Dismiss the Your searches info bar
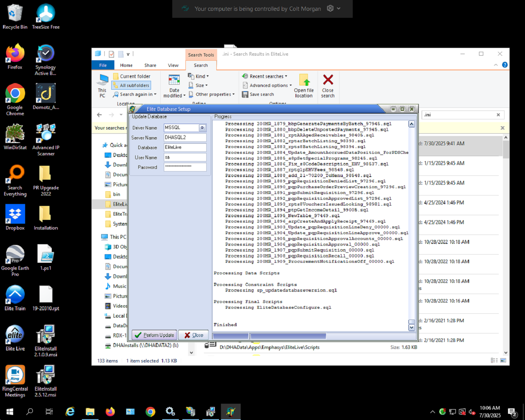The height and width of the screenshot is (420, 525). pos(503,128)
